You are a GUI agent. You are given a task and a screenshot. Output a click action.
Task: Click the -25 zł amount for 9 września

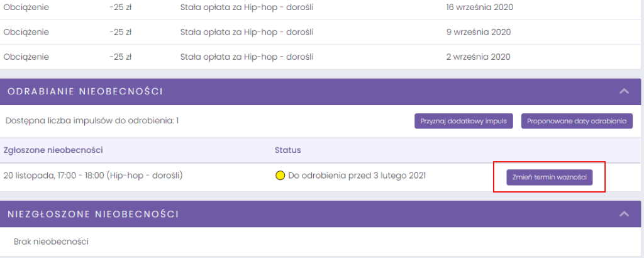coord(120,31)
